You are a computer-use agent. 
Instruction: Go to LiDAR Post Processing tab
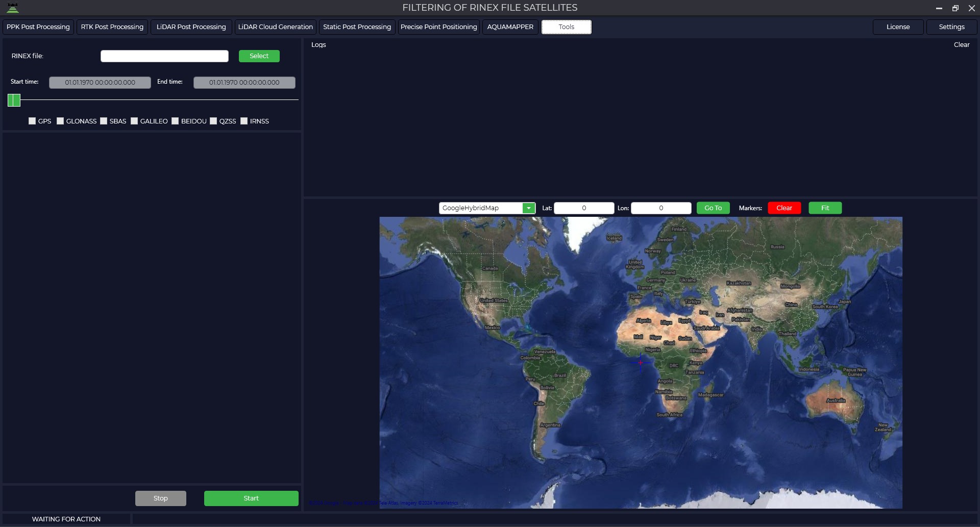191,27
